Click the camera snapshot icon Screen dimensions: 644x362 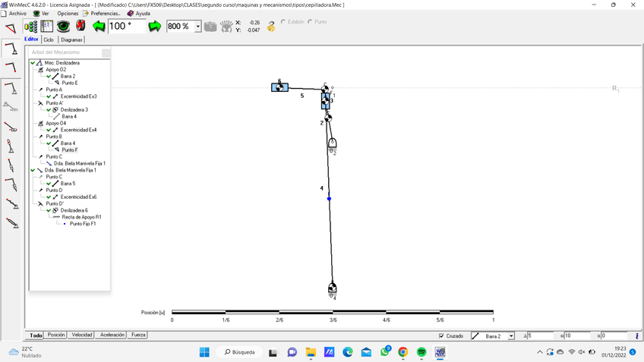[210, 27]
